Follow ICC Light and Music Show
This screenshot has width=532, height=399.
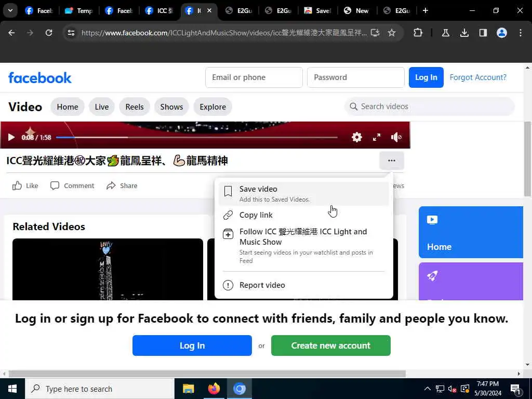303,246
